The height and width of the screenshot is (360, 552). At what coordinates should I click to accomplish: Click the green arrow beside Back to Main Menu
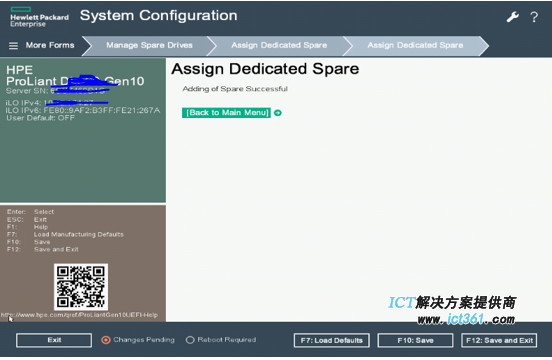point(277,113)
